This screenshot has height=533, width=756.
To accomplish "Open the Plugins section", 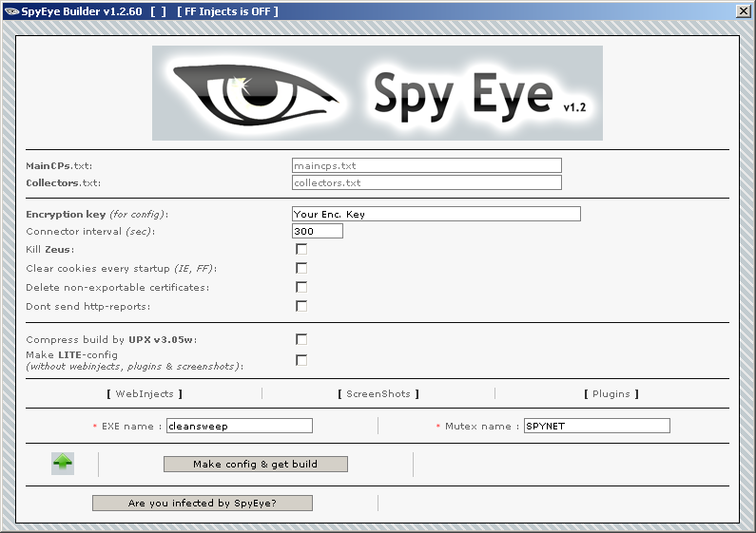I will click(x=611, y=393).
